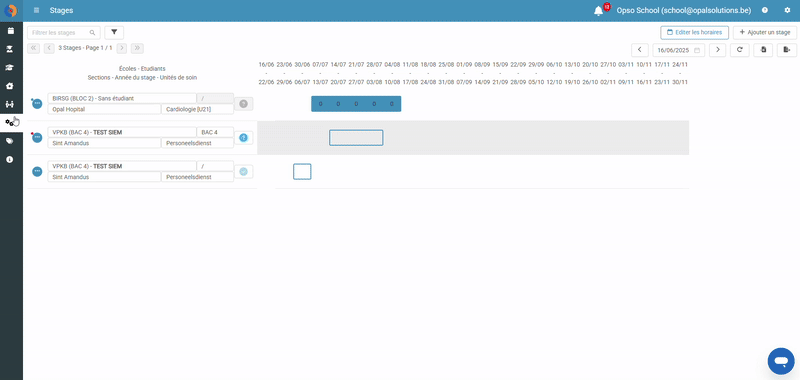This screenshot has width=800, height=380.
Task: Toggle status icon of BIRSG stage row
Action: coord(243,104)
